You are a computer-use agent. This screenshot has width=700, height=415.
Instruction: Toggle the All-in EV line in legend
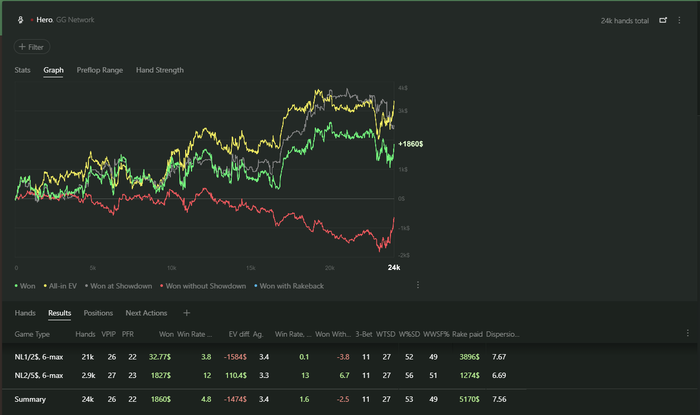pyautogui.click(x=60, y=286)
